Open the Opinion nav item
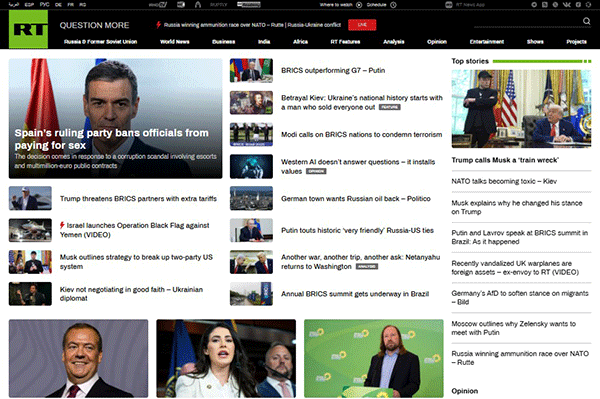The width and height of the screenshot is (600, 399). 437,42
